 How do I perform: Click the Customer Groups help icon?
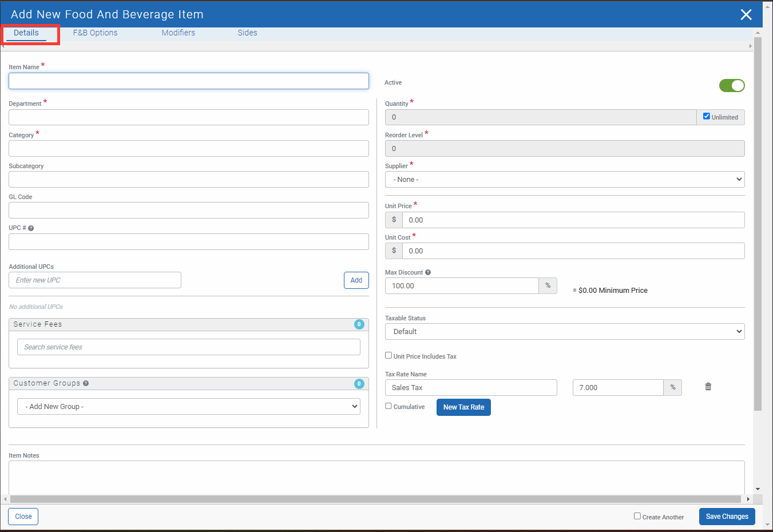click(x=86, y=383)
